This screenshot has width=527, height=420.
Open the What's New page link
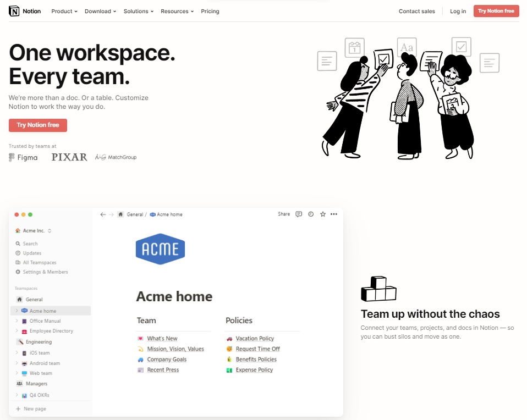tap(162, 338)
